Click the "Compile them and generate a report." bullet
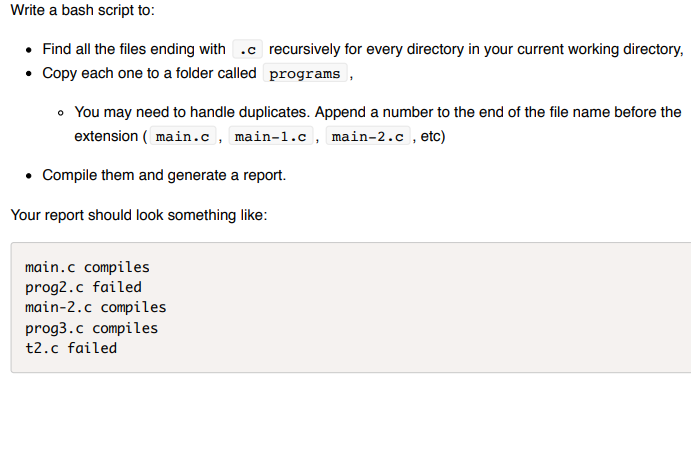Image resolution: width=691 pixels, height=474 pixels. tap(164, 175)
